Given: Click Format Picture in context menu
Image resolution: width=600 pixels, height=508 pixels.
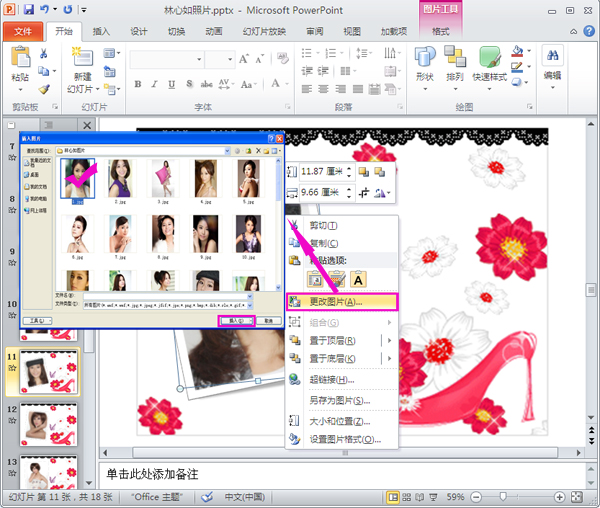Looking at the screenshot, I should tap(342, 440).
